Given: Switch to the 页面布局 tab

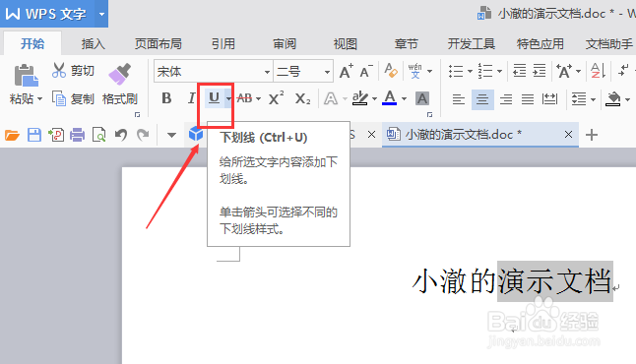Looking at the screenshot, I should click(159, 43).
